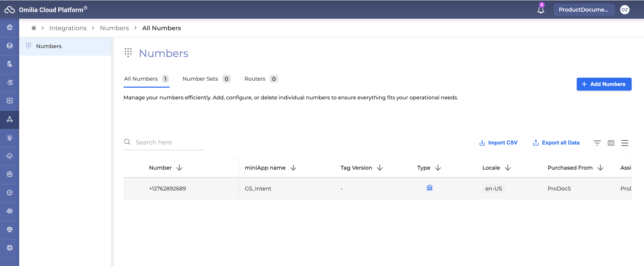The height and width of the screenshot is (266, 644).
Task: Toggle the column chooser icon
Action: point(611,143)
